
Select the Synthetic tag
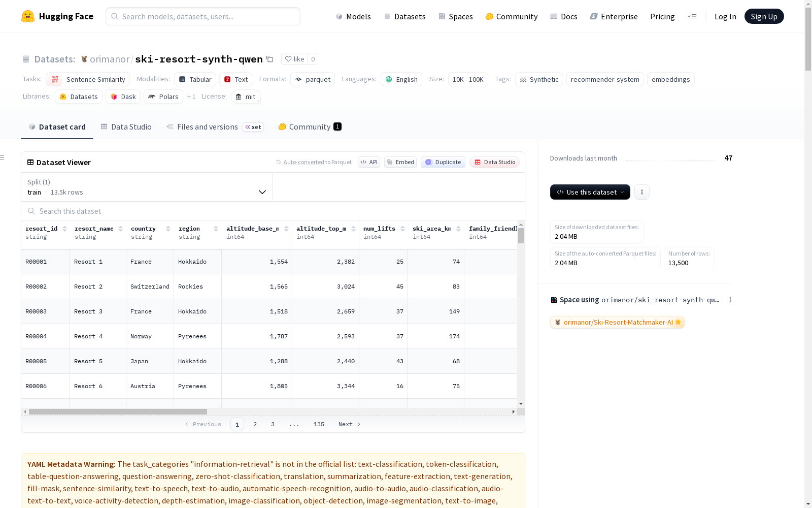[539, 79]
